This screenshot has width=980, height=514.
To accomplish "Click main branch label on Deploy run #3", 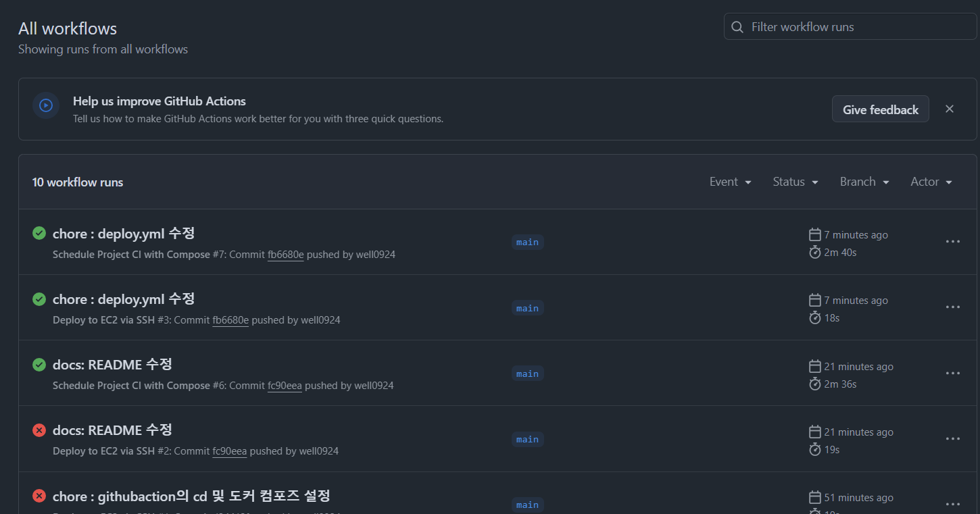I will 527,308.
